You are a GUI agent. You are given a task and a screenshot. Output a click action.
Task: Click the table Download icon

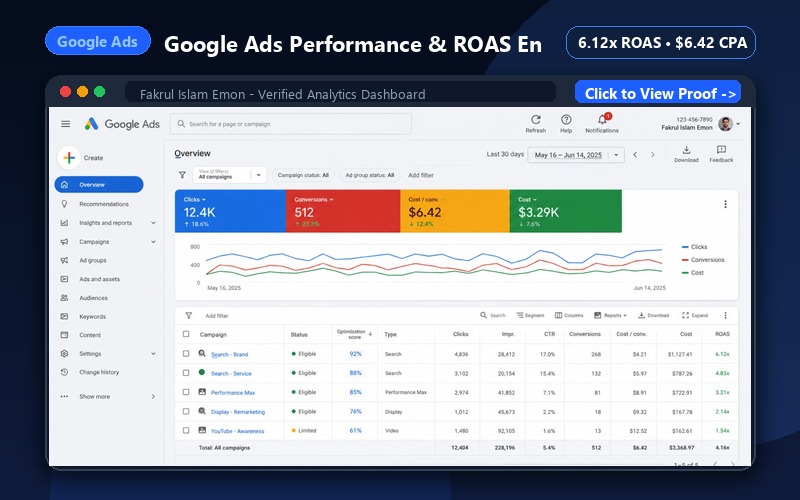coord(642,315)
